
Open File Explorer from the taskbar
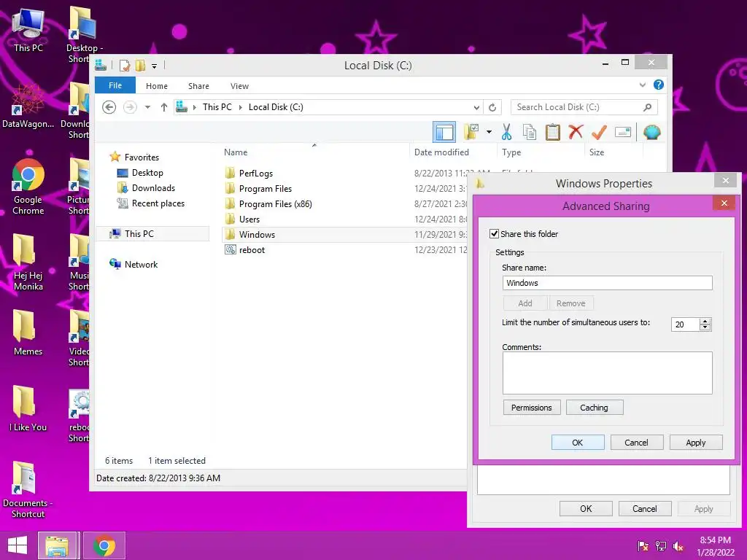click(57, 545)
